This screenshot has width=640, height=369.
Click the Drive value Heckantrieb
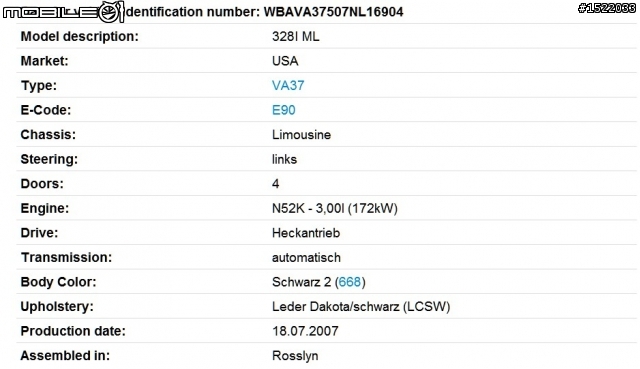click(x=306, y=233)
